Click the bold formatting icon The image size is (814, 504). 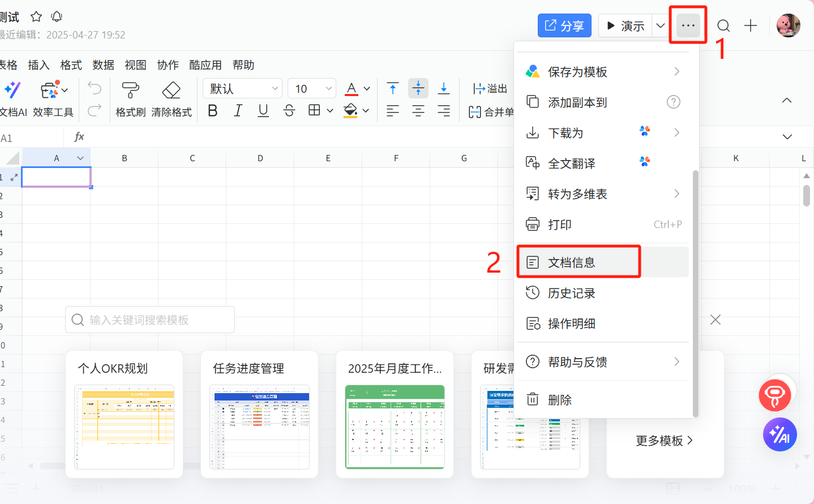click(213, 111)
